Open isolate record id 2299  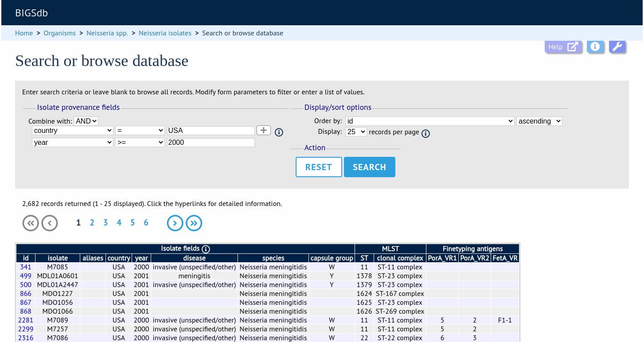pos(26,329)
